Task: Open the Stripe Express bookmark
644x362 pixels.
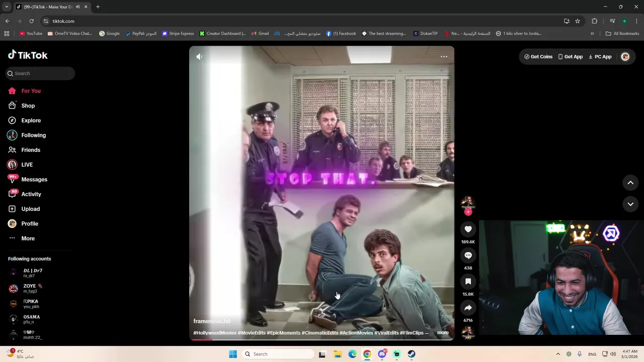Action: coord(178,34)
